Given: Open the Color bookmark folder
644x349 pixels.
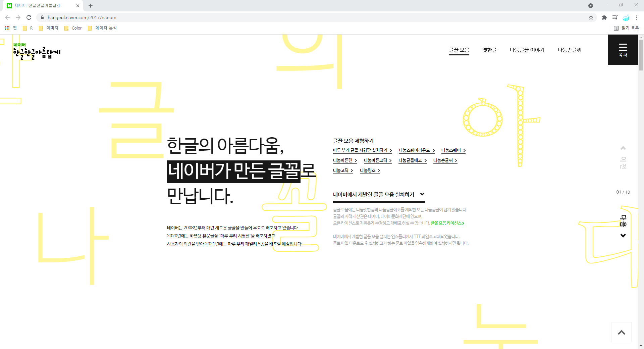Looking at the screenshot, I should click(73, 28).
